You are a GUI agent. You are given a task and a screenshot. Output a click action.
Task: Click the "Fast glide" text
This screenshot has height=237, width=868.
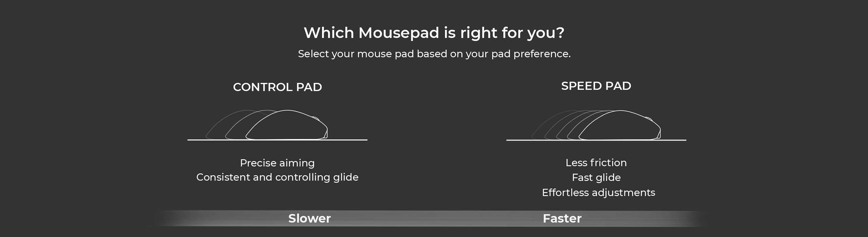596,177
